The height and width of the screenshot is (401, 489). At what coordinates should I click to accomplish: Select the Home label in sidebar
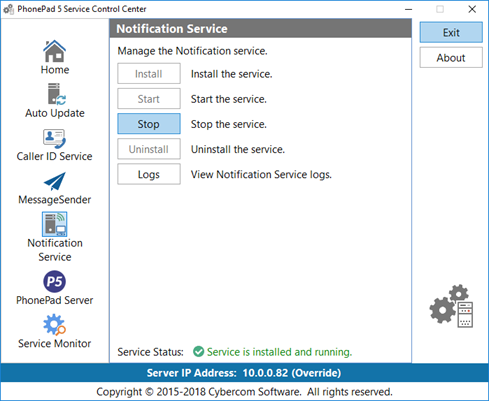tap(55, 70)
